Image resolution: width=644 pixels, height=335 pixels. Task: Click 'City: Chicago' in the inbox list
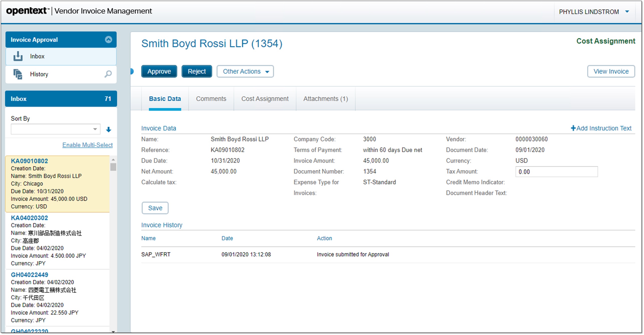[x=27, y=184]
